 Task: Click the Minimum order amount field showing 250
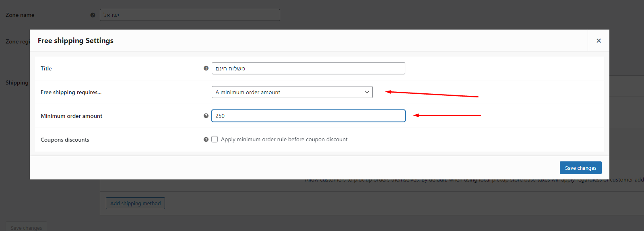coord(308,116)
